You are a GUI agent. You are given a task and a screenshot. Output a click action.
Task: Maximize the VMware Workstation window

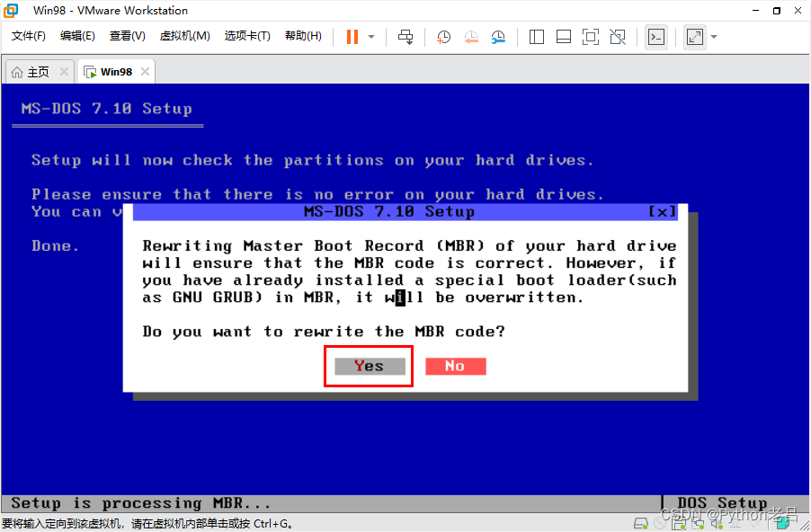tap(777, 11)
